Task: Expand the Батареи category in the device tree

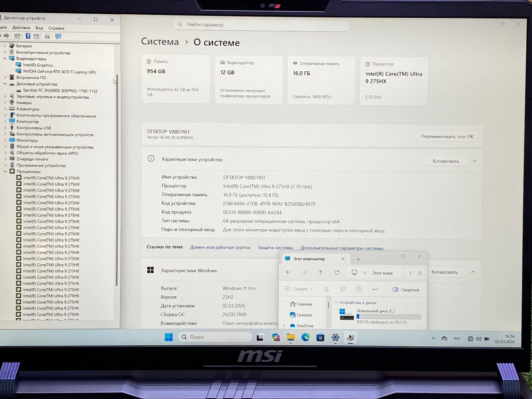Action: point(5,46)
